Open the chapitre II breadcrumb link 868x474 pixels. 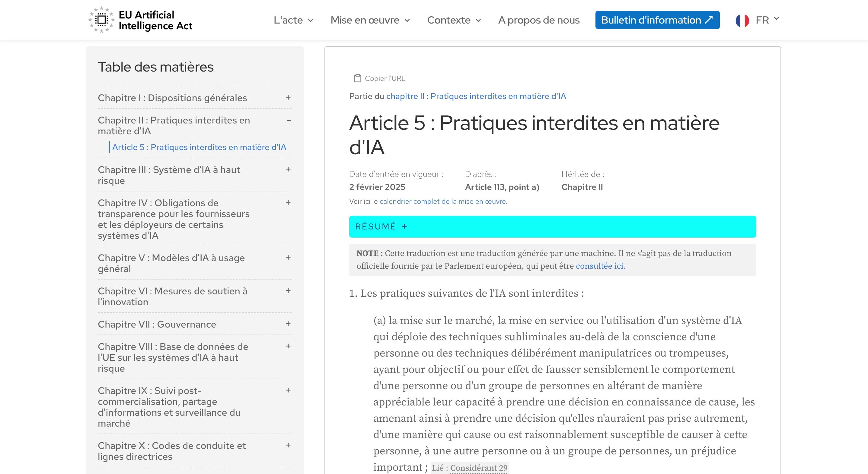click(476, 96)
